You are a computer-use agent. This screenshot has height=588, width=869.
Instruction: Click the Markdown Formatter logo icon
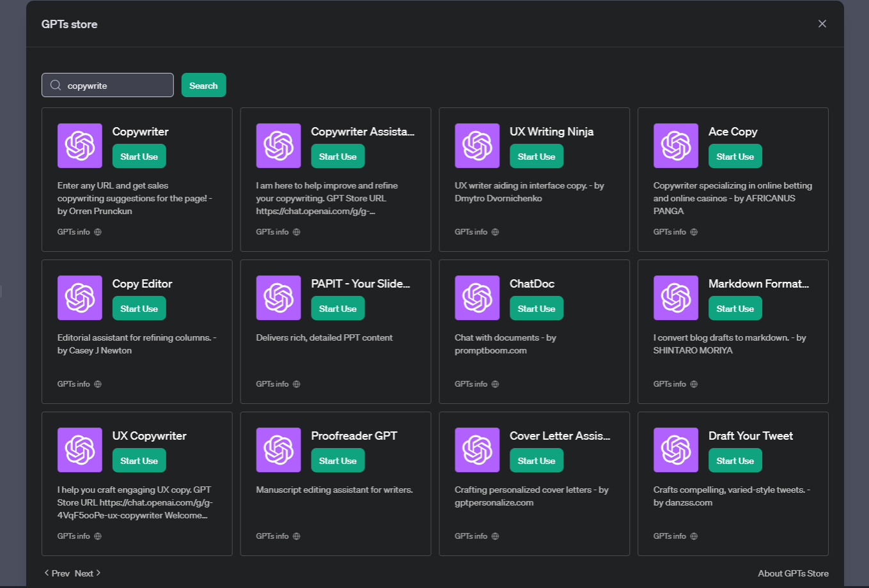click(x=676, y=298)
